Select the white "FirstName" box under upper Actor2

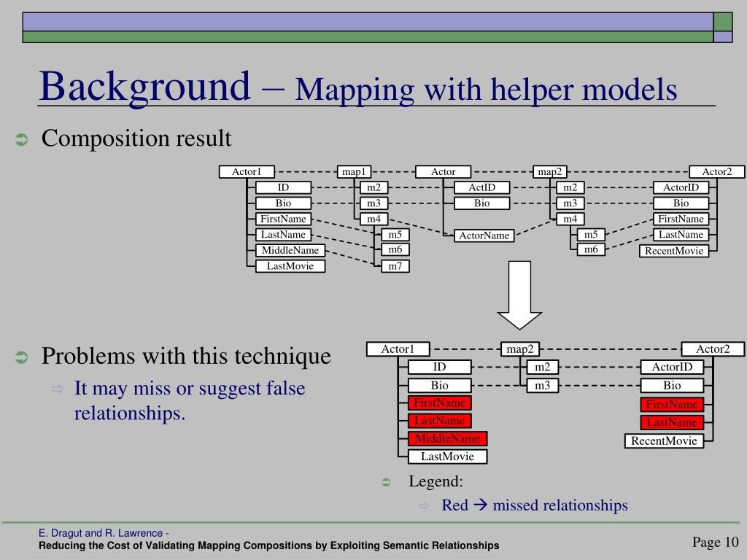(681, 219)
